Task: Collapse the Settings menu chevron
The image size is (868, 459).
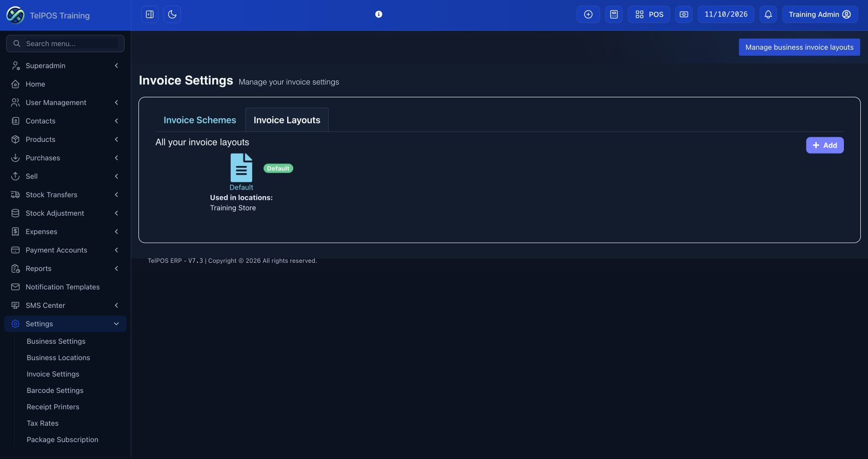Action: point(116,324)
